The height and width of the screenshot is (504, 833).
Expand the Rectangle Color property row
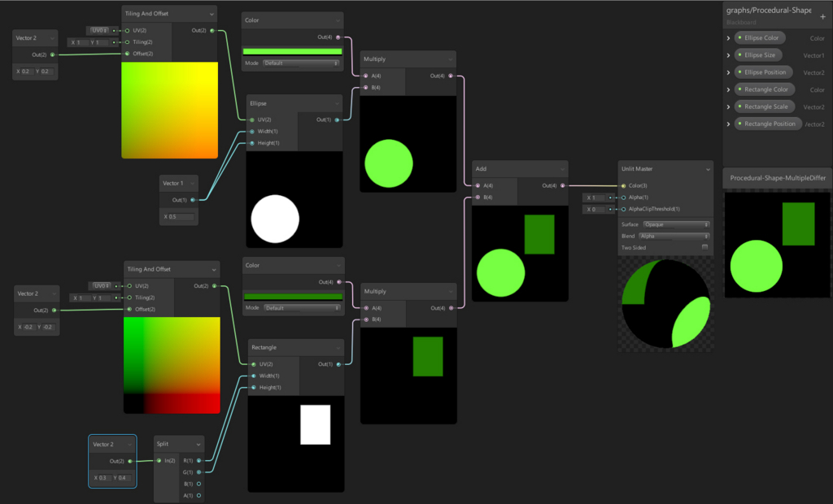(x=728, y=89)
